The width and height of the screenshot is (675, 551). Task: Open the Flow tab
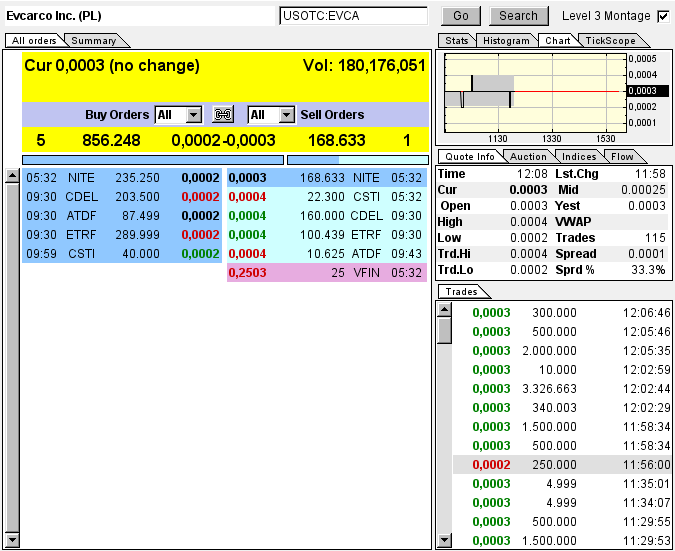tap(622, 157)
